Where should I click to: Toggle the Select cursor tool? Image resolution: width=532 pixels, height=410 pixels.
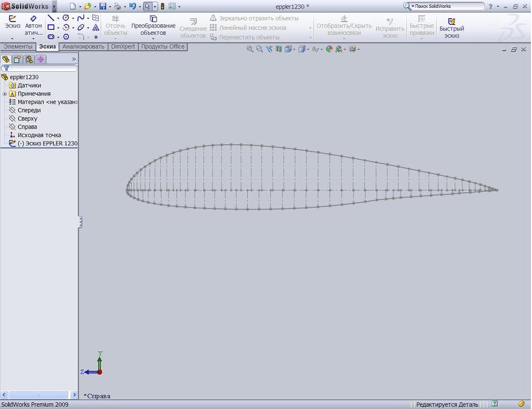tap(147, 6)
